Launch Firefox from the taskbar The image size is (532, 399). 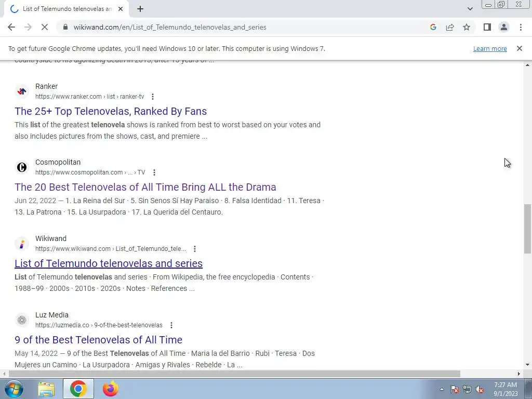point(111,389)
